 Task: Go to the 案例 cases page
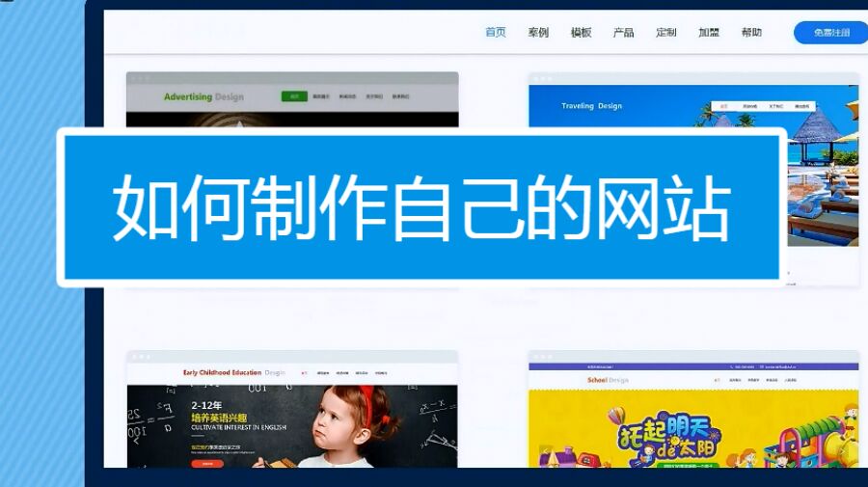coord(538,33)
